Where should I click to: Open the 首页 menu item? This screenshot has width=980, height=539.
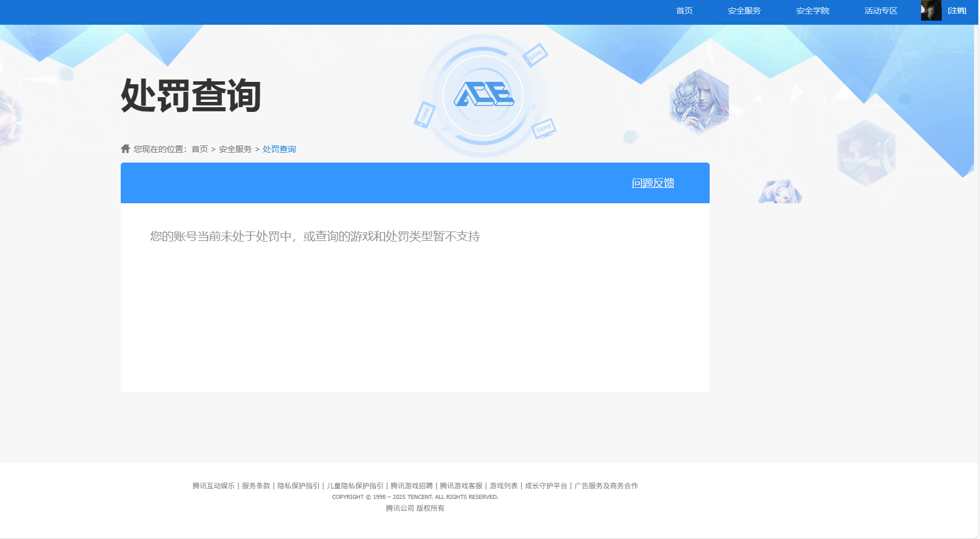point(684,10)
